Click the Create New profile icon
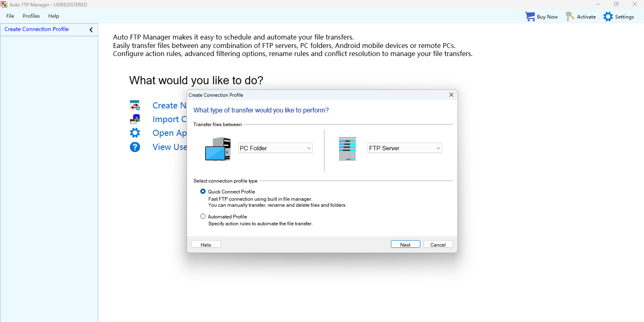Image resolution: width=644 pixels, height=322 pixels. 135,105
